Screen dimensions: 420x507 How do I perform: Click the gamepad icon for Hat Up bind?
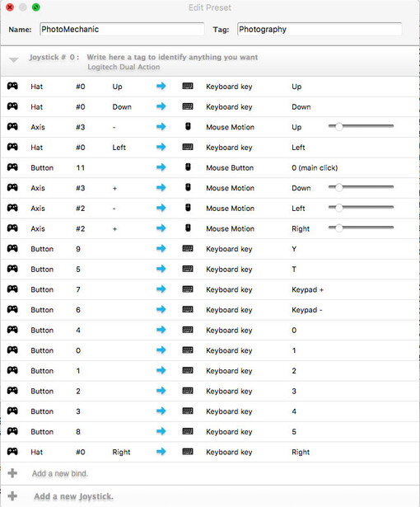(x=12, y=86)
